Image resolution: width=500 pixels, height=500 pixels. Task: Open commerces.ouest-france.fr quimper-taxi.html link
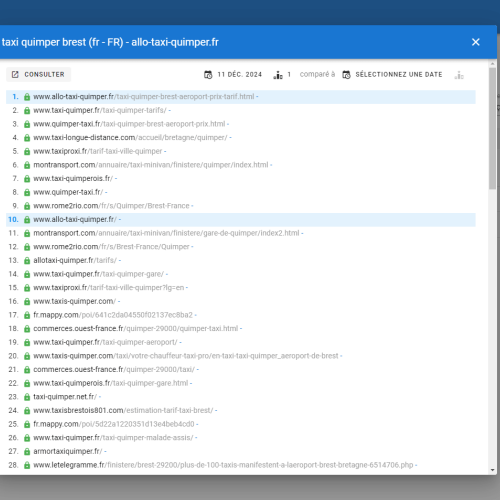pyautogui.click(x=137, y=329)
